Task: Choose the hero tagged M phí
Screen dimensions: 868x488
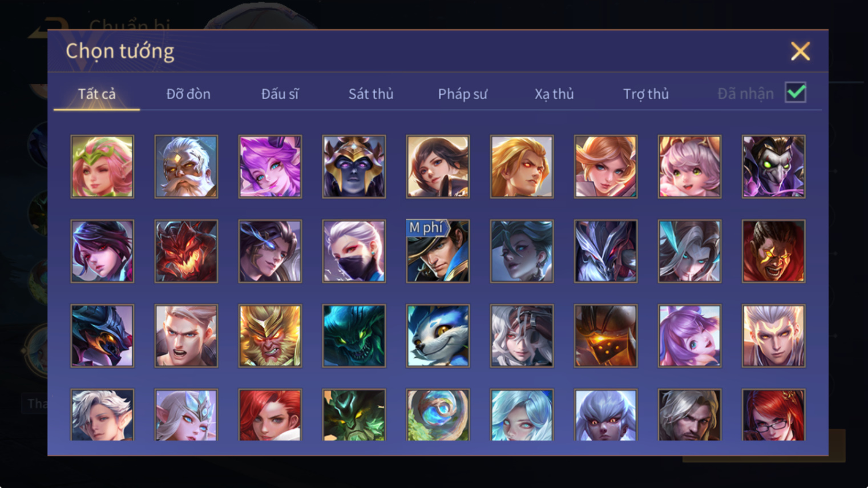Action: click(438, 251)
